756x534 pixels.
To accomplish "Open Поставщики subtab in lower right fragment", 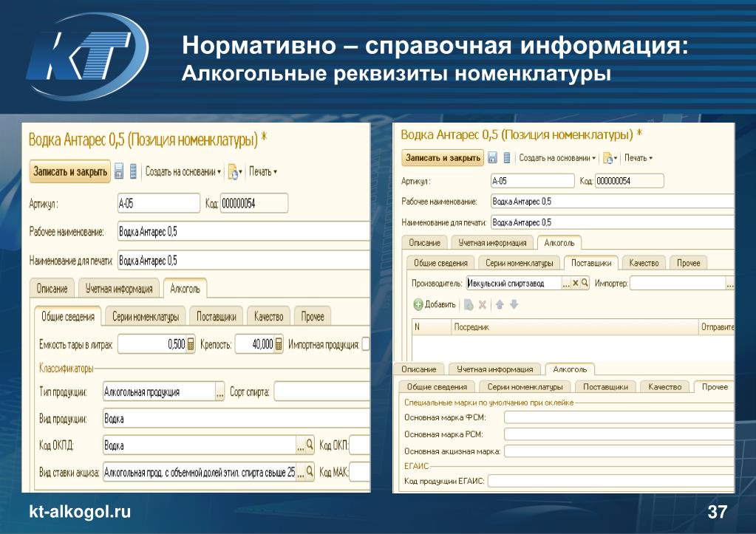I will click(x=605, y=386).
